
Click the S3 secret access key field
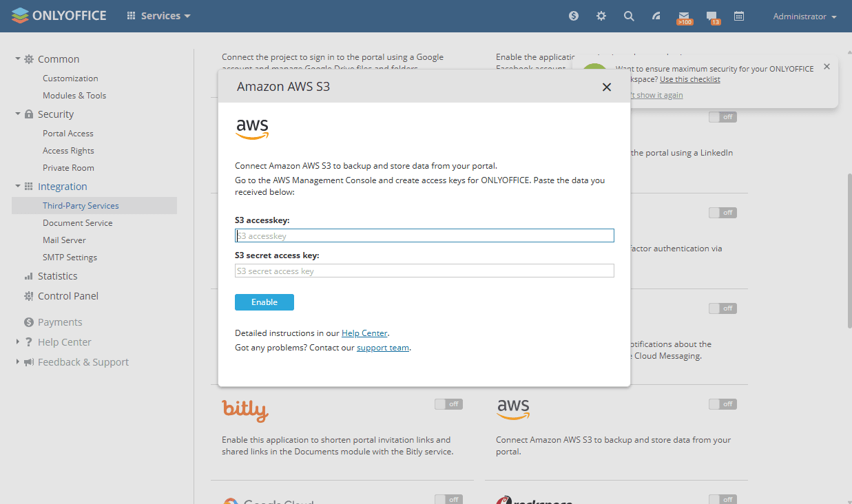(x=424, y=271)
